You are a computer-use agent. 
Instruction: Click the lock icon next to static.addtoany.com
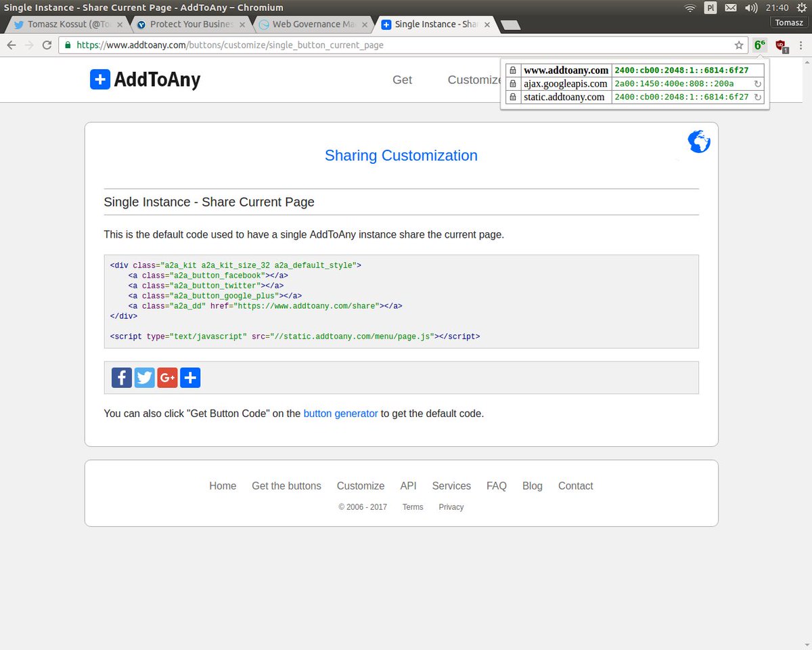(x=513, y=97)
